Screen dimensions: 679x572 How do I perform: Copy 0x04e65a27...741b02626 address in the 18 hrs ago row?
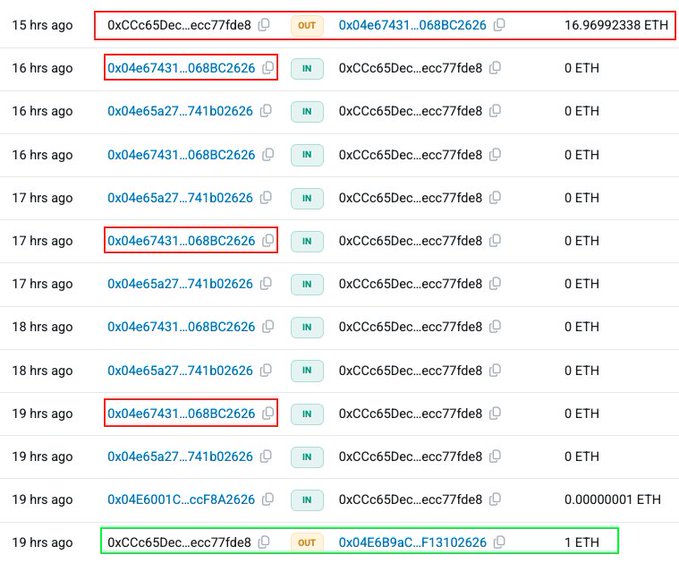266,370
